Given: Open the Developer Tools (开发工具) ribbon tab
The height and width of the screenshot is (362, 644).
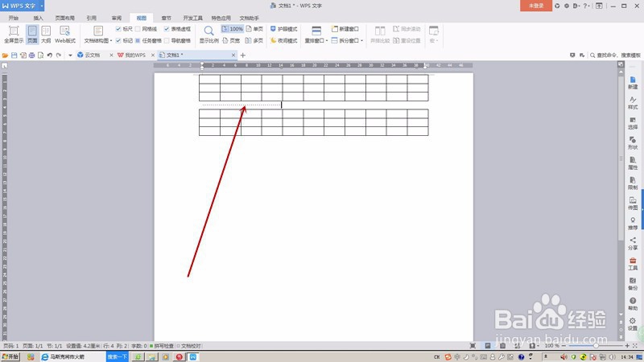Looking at the screenshot, I should (x=193, y=18).
